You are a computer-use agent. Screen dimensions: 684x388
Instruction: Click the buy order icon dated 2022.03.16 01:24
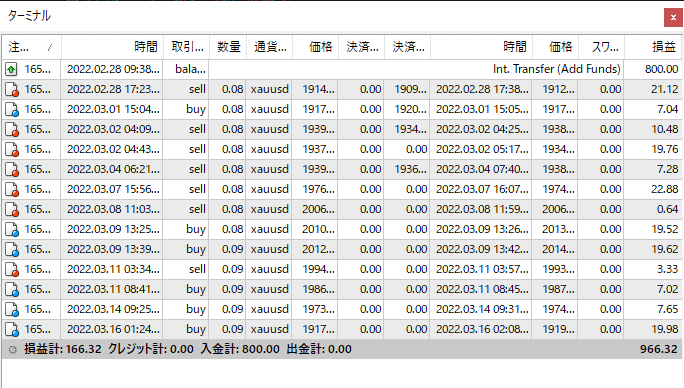12,330
